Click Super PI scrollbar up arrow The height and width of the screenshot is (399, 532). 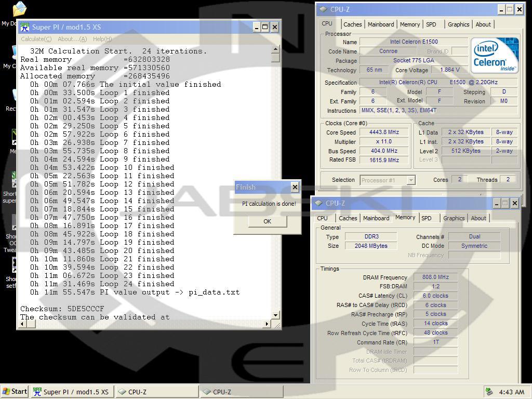tap(275, 49)
